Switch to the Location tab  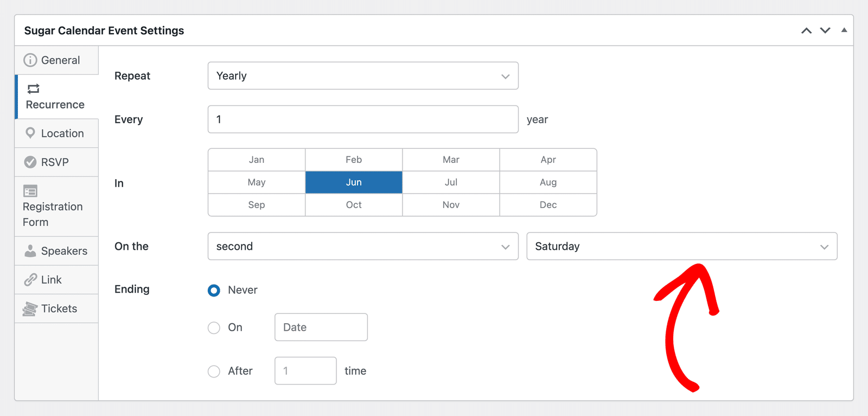coord(56,133)
